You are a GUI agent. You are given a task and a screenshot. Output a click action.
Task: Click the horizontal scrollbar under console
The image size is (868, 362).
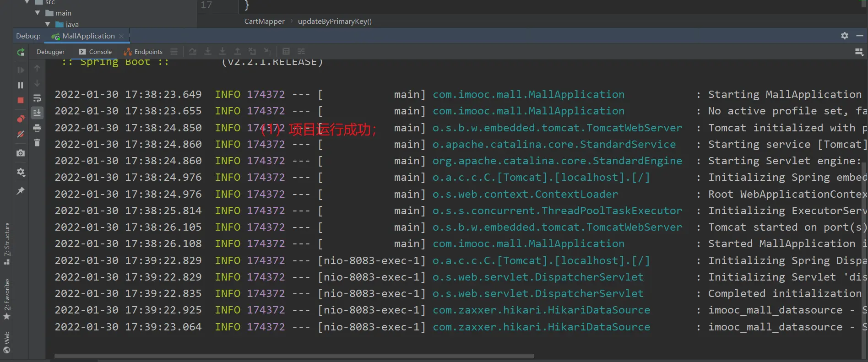tap(294, 356)
